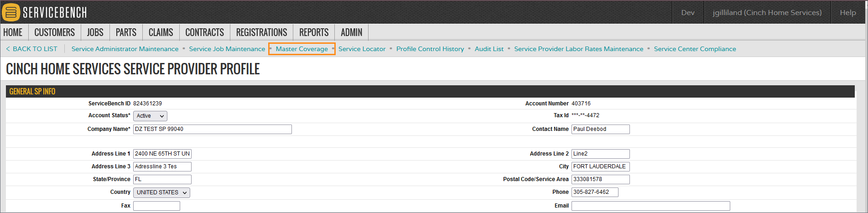Open the Master Coverage link

[x=302, y=49]
